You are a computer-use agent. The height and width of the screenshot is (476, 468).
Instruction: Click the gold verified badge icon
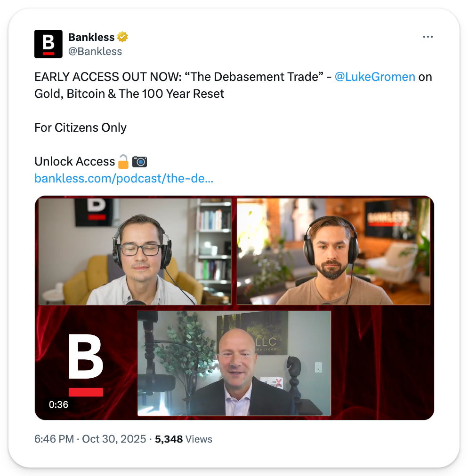(x=122, y=37)
